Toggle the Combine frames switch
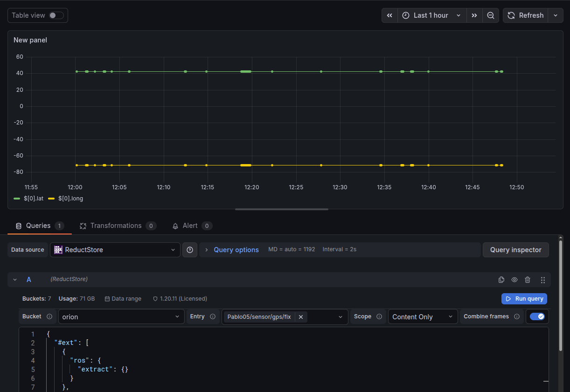The image size is (570, 392). click(537, 316)
